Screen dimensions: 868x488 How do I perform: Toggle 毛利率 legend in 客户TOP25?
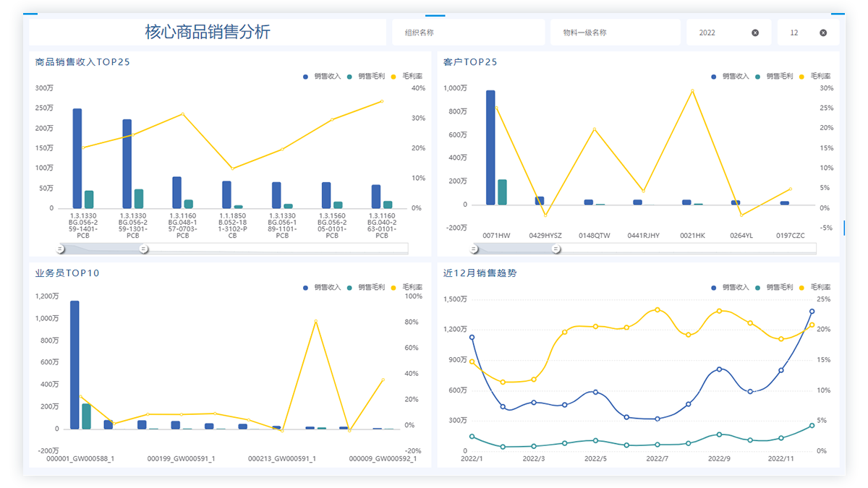point(815,76)
